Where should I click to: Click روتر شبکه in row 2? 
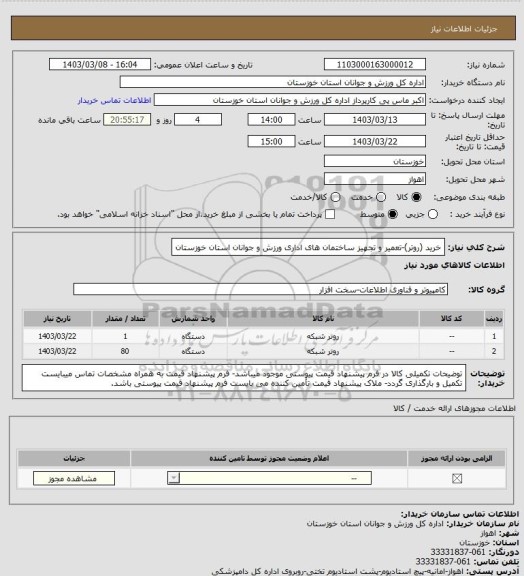323,352
